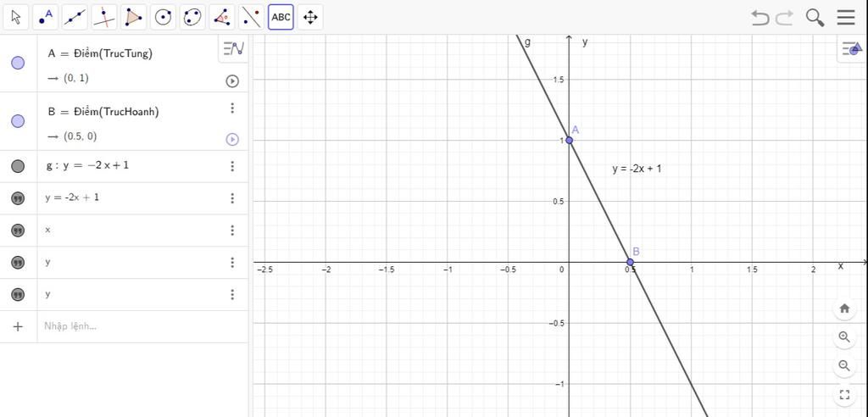Click the g label on the line
868x417 pixels.
527,42
